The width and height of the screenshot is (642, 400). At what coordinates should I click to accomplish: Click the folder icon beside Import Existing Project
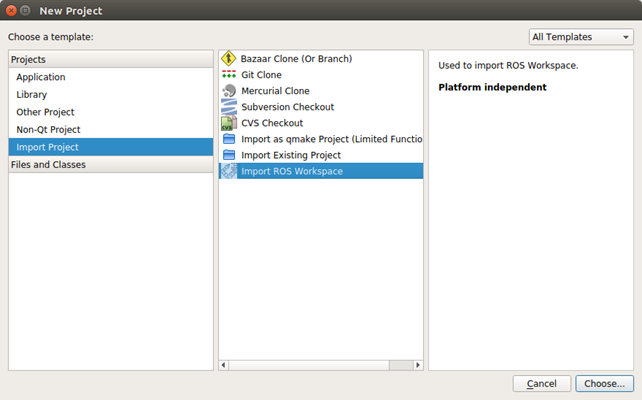(x=229, y=155)
